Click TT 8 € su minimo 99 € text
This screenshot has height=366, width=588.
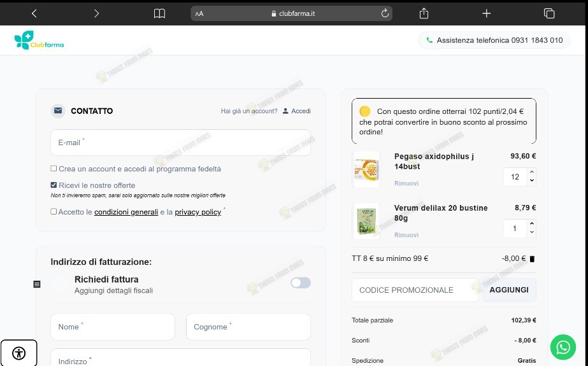point(390,258)
